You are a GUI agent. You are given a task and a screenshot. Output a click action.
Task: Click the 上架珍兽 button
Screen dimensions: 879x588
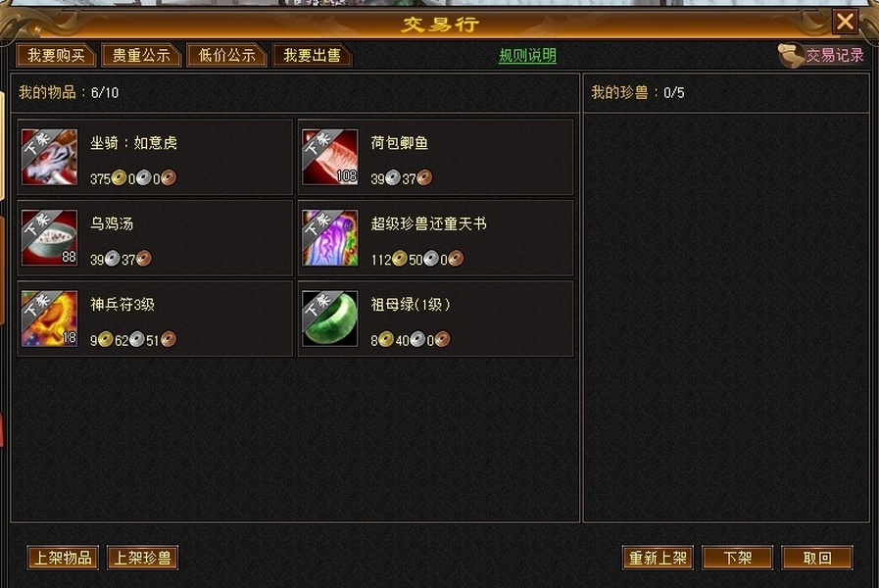point(142,558)
